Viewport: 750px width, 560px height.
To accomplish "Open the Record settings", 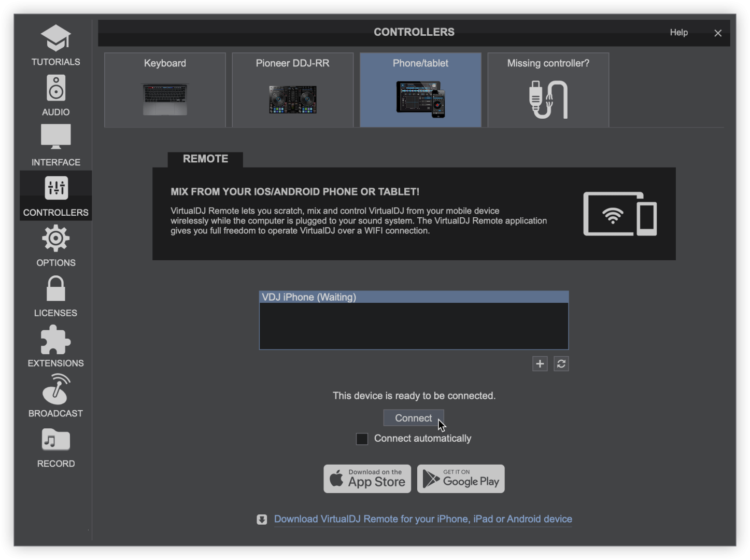I will [x=55, y=447].
